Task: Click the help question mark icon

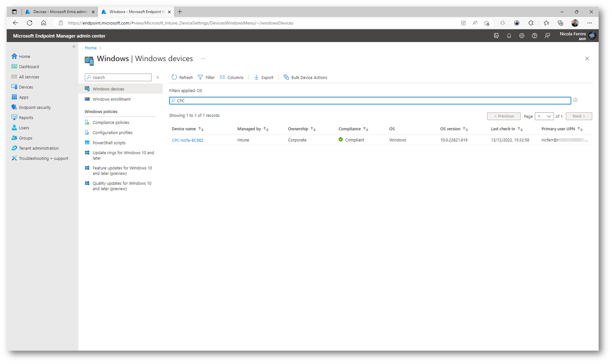Action: 534,36
